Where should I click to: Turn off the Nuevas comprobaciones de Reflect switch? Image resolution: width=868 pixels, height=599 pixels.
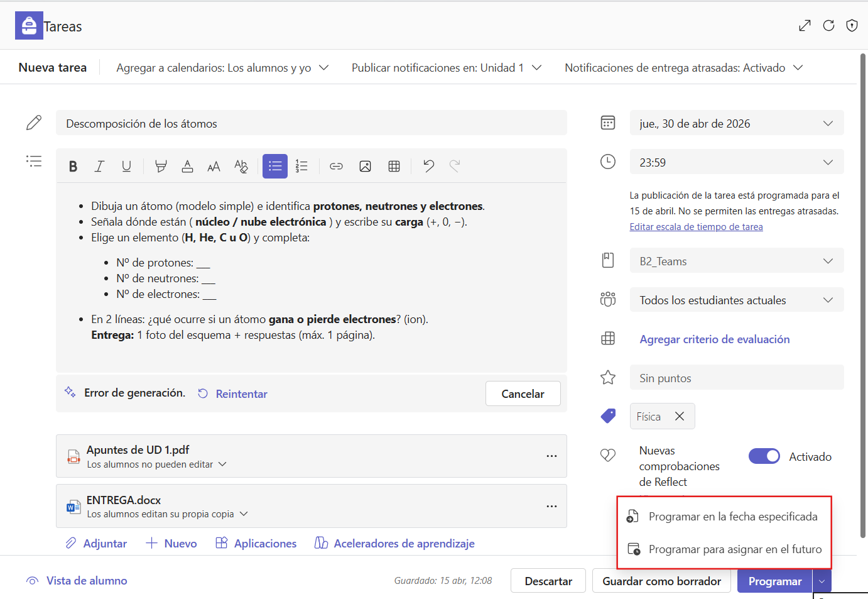[764, 456]
